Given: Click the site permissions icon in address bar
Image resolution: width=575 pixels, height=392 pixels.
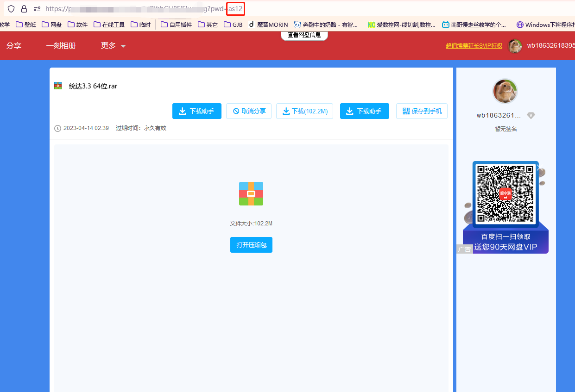Looking at the screenshot, I should coord(37,9).
